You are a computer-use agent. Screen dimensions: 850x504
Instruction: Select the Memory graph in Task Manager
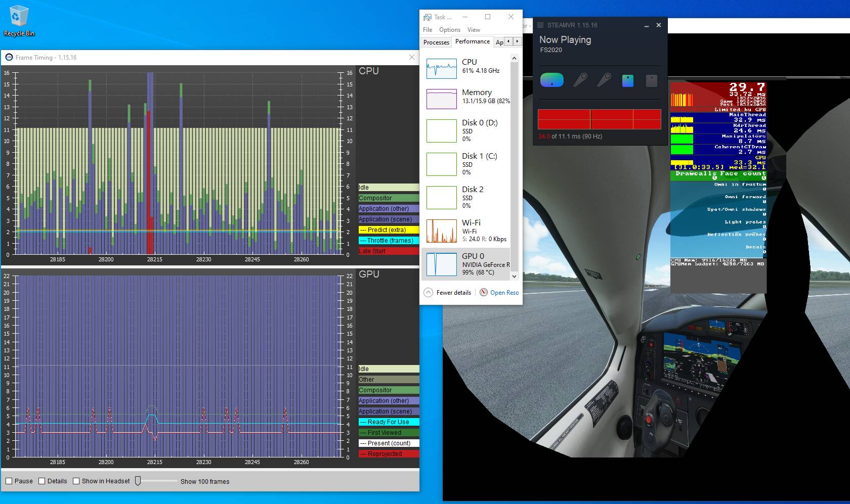click(441, 99)
